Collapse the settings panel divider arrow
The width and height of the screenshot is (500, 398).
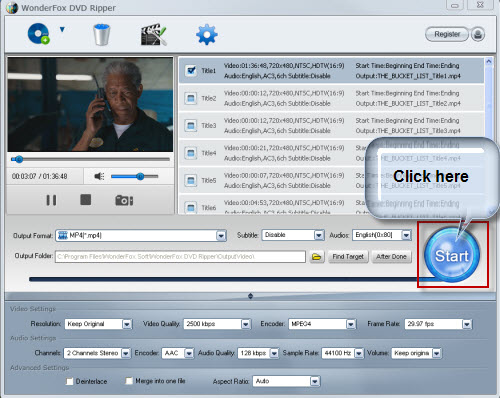point(250,296)
